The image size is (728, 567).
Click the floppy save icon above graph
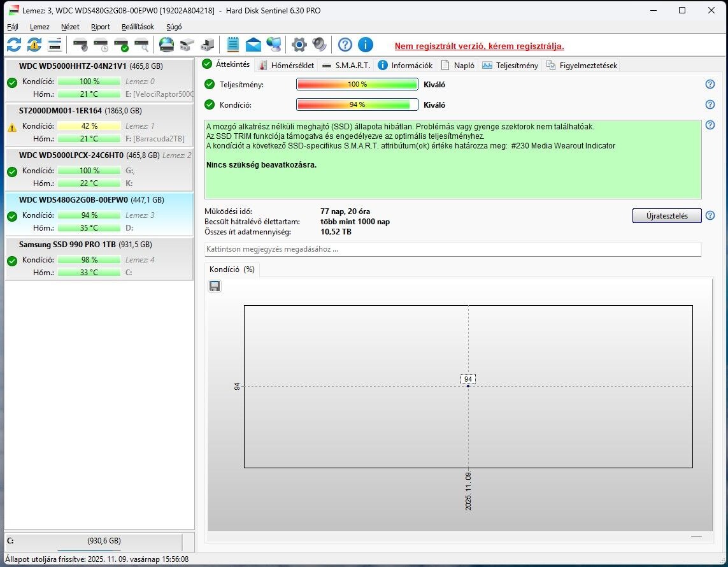(x=215, y=286)
